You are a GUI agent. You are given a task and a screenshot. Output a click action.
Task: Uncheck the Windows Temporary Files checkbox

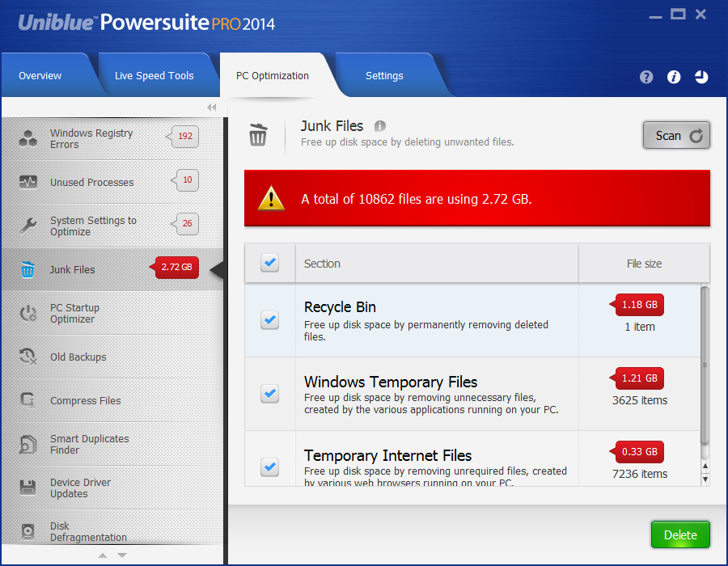tap(269, 394)
